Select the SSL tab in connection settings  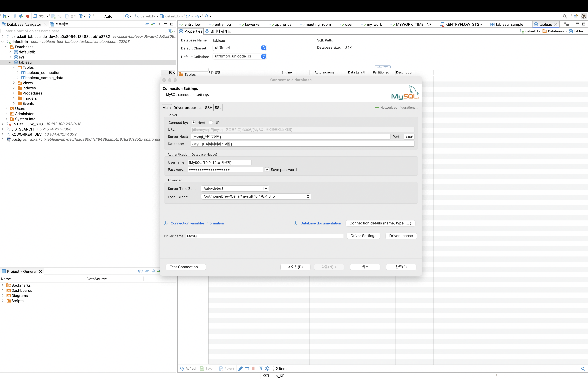218,108
